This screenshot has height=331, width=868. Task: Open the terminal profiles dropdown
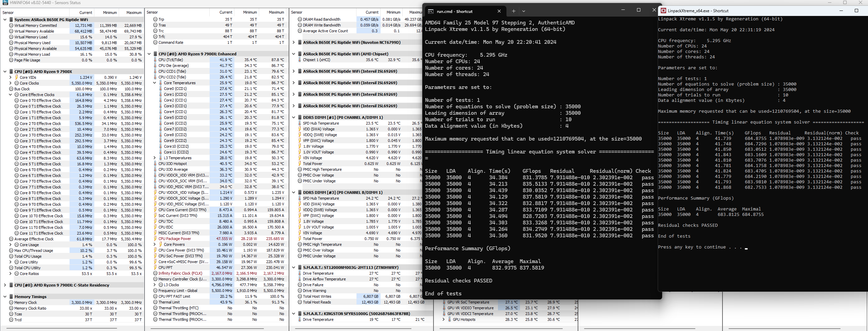[524, 11]
